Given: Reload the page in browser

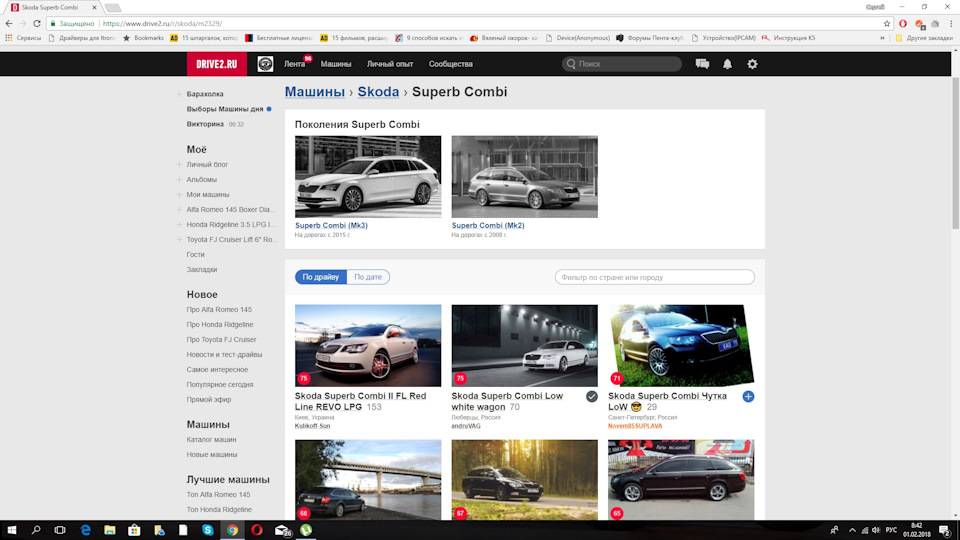Looking at the screenshot, I should click(37, 23).
